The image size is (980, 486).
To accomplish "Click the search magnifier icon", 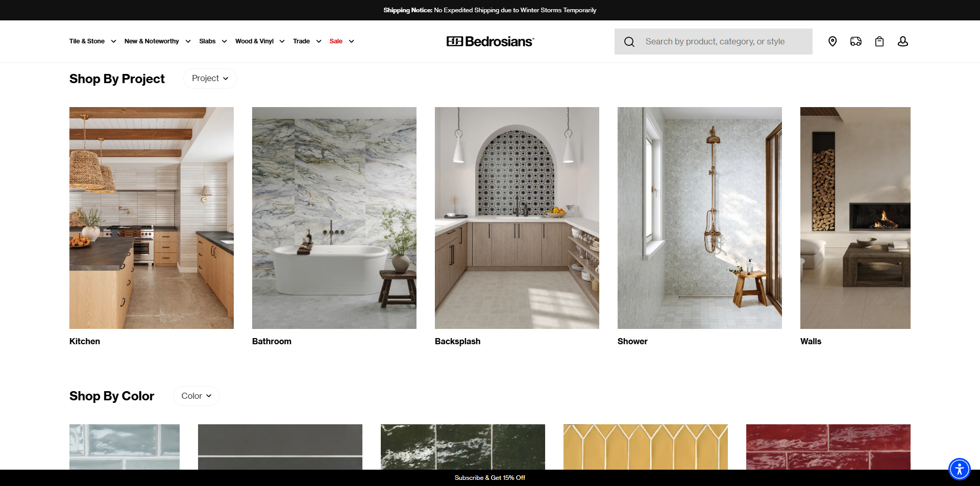I will tap(629, 41).
